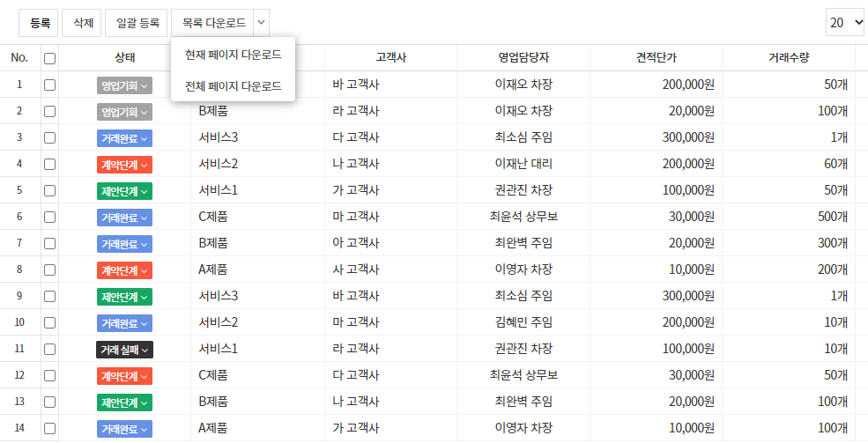
Task: Change 계약단계 status in row 12
Action: pyautogui.click(x=124, y=376)
